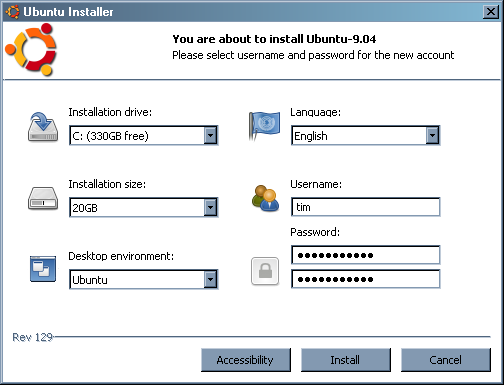504x385 pixels.
Task: Click the username people icon
Action: 265,199
